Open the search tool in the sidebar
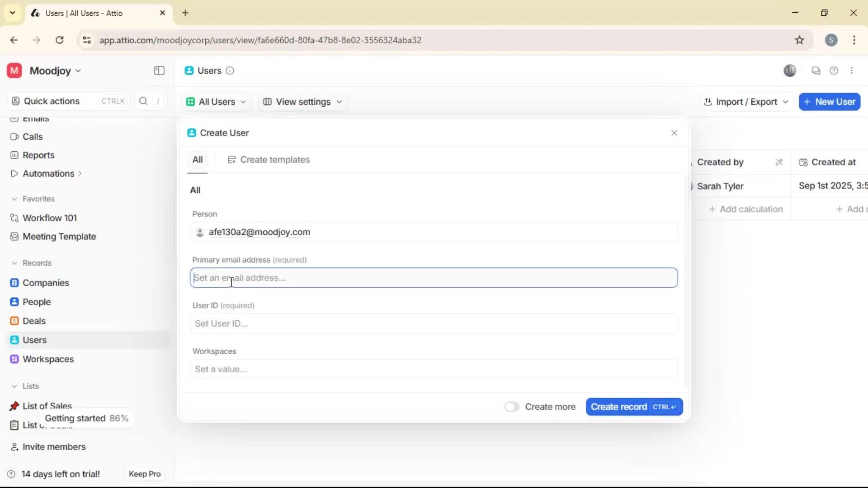 click(x=143, y=101)
